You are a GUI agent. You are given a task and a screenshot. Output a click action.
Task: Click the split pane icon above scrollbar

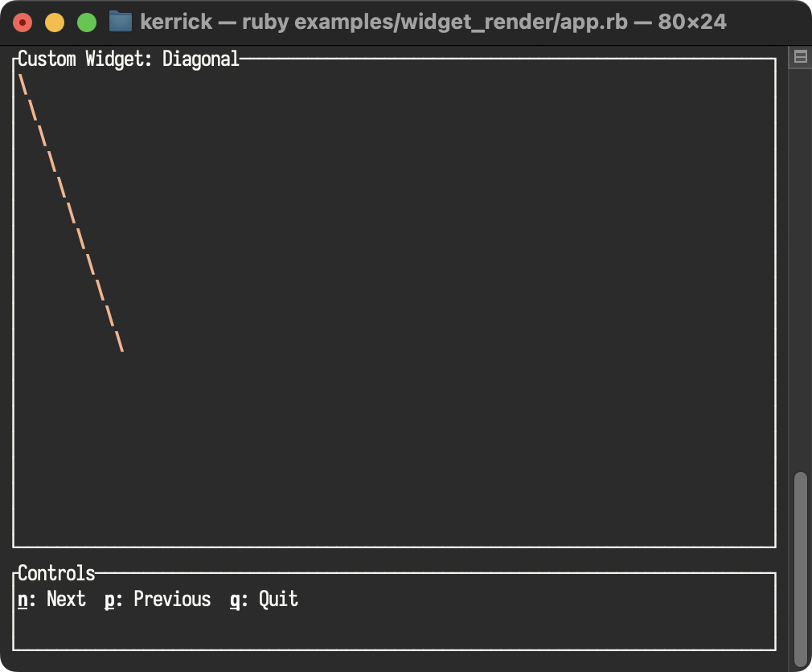[x=800, y=56]
